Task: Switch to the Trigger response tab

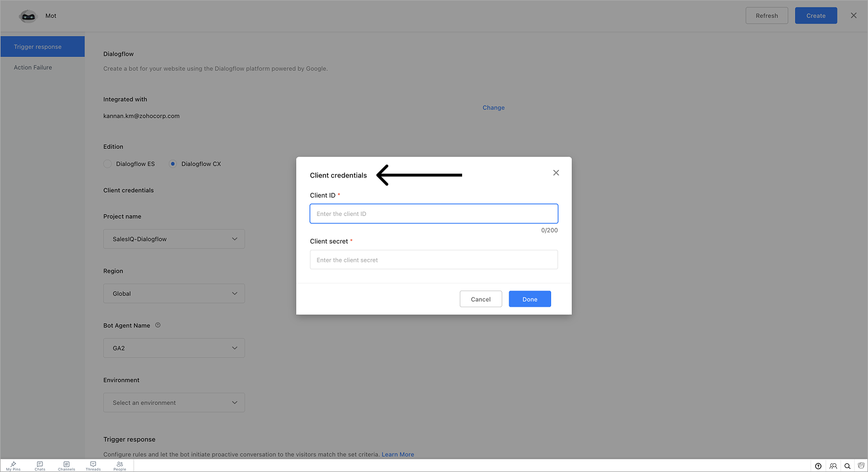Action: (x=42, y=47)
